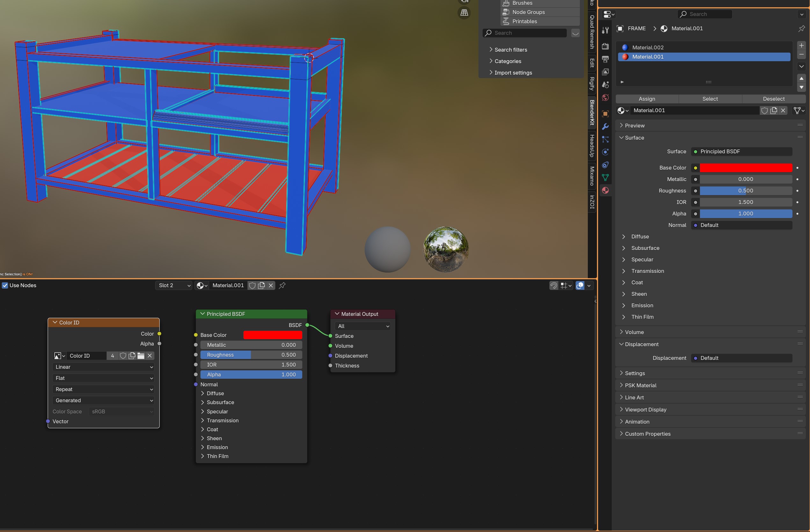The image size is (810, 532).
Task: Click the Select button for material
Action: coord(710,99)
